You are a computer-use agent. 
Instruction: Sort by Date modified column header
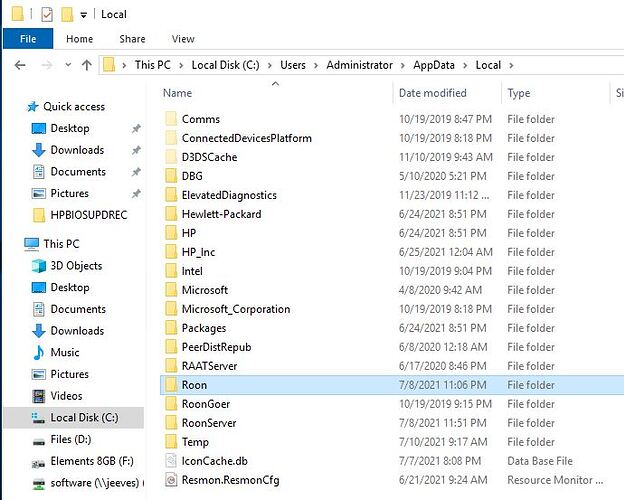(x=433, y=93)
